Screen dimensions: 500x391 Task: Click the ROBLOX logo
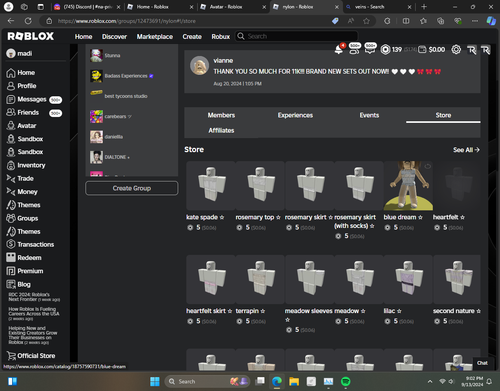(x=31, y=36)
